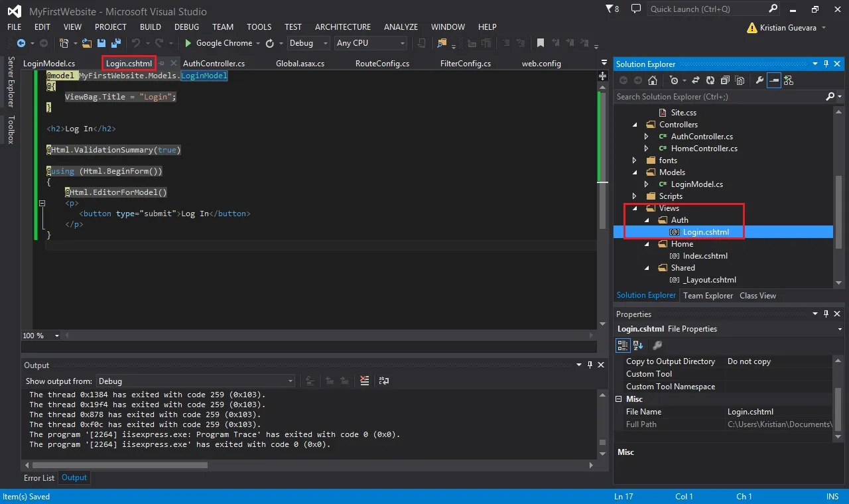Switch to the AuthController.cs tab
The width and height of the screenshot is (849, 504).
click(214, 64)
